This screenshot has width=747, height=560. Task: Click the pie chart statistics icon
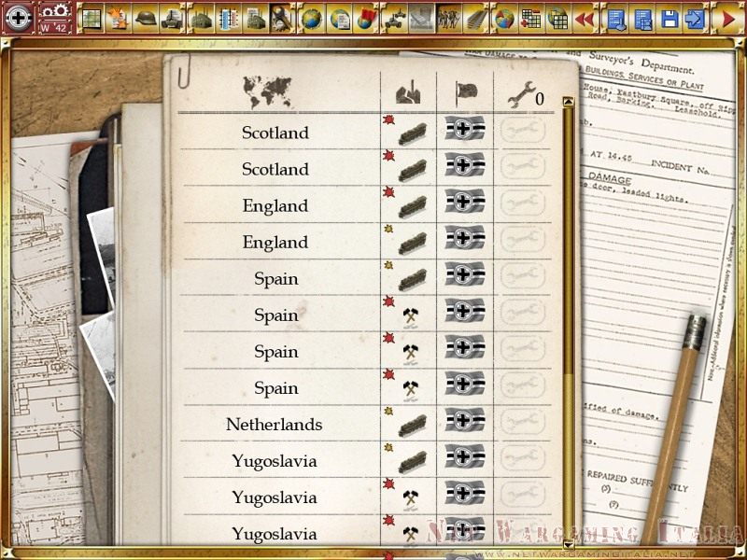[504, 18]
